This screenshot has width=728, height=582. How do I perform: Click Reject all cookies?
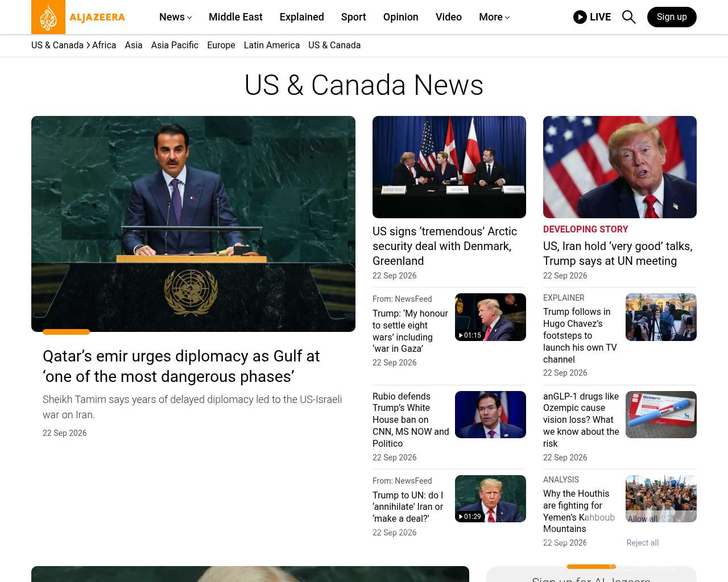point(643,543)
